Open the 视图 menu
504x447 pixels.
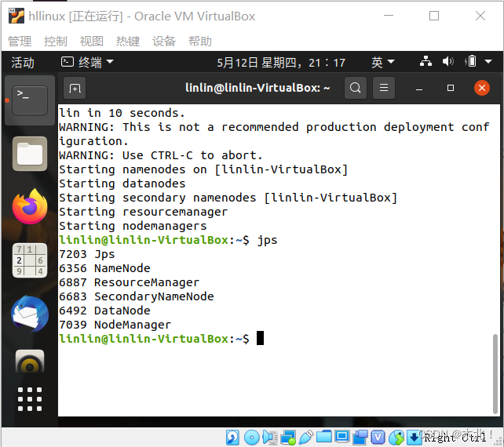pos(92,41)
